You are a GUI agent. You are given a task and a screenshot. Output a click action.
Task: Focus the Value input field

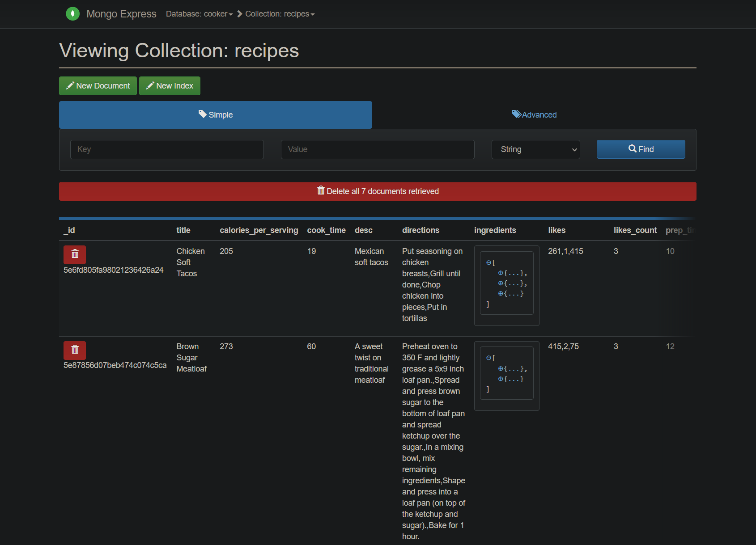coord(378,149)
